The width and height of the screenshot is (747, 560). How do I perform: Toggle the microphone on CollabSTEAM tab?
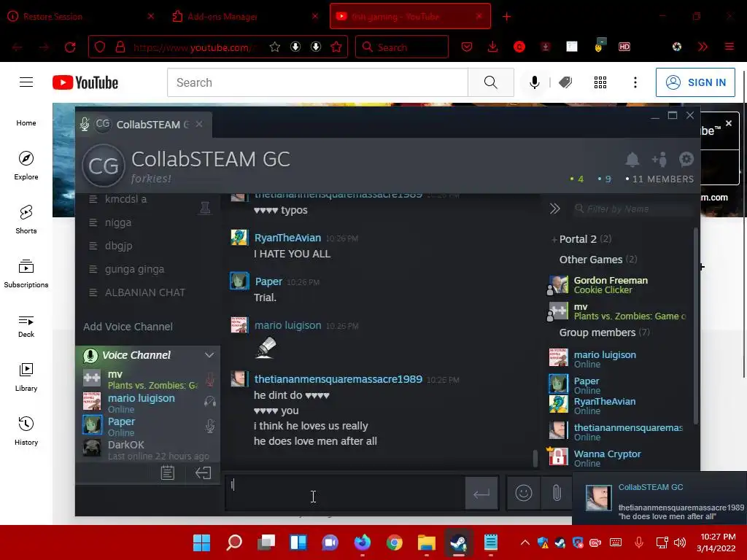coord(85,124)
